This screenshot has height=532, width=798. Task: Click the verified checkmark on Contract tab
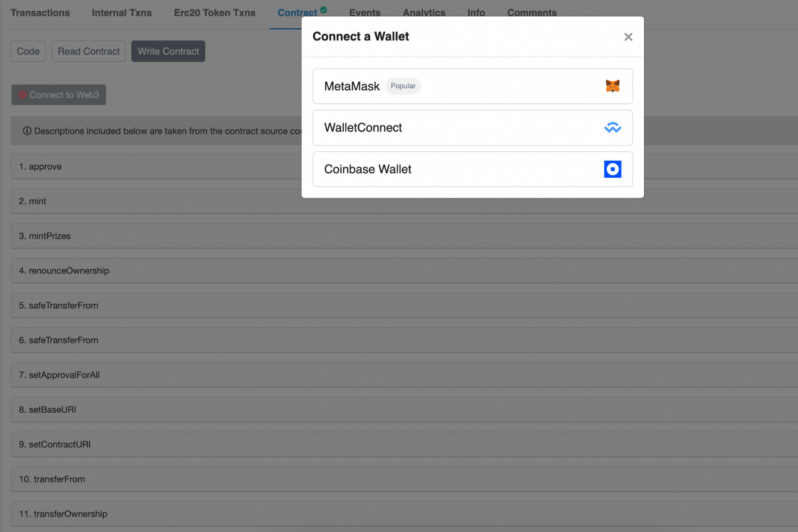tap(323, 10)
